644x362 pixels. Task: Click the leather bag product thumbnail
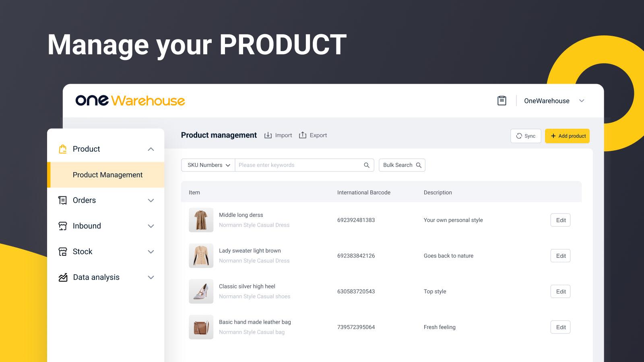pyautogui.click(x=201, y=327)
